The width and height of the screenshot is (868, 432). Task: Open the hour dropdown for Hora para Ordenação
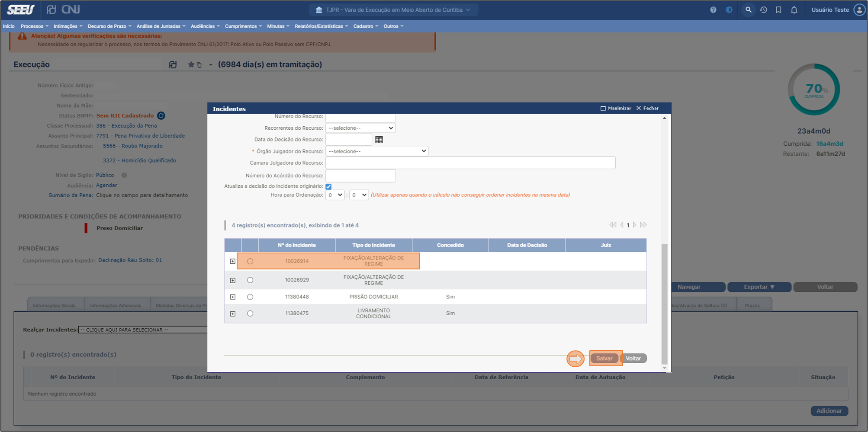click(x=335, y=195)
